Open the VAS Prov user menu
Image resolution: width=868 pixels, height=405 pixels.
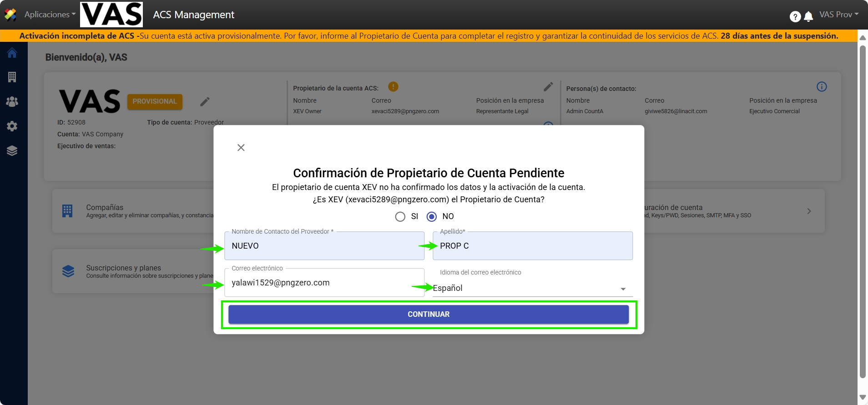838,15
